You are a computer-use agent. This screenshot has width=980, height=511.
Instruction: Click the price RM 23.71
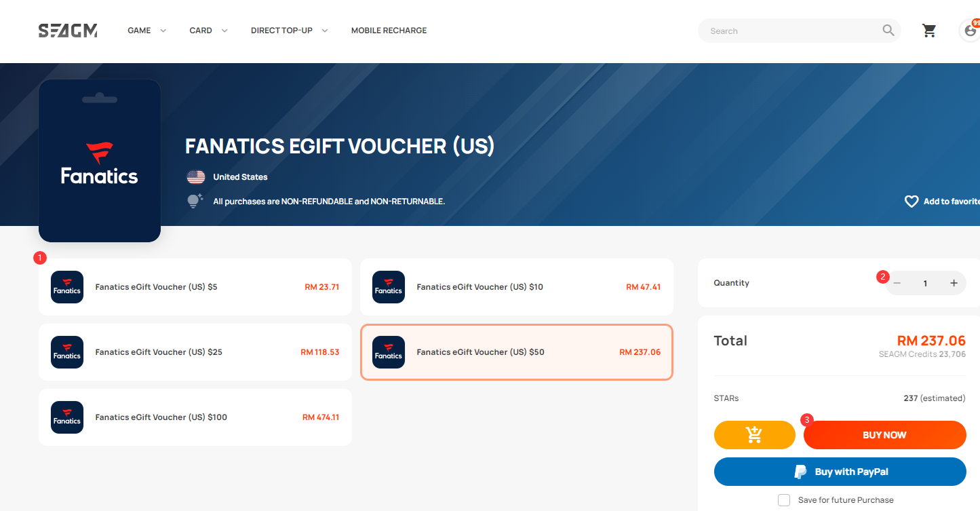pyautogui.click(x=322, y=287)
